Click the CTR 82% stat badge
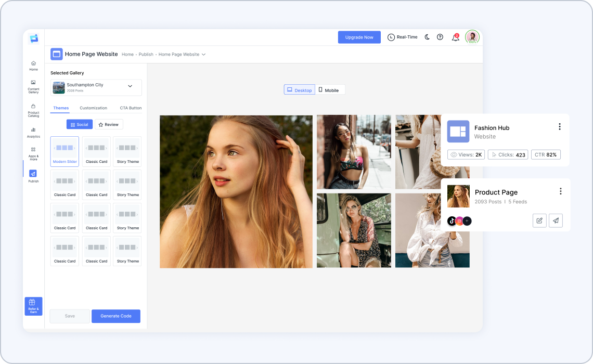 pyautogui.click(x=546, y=154)
